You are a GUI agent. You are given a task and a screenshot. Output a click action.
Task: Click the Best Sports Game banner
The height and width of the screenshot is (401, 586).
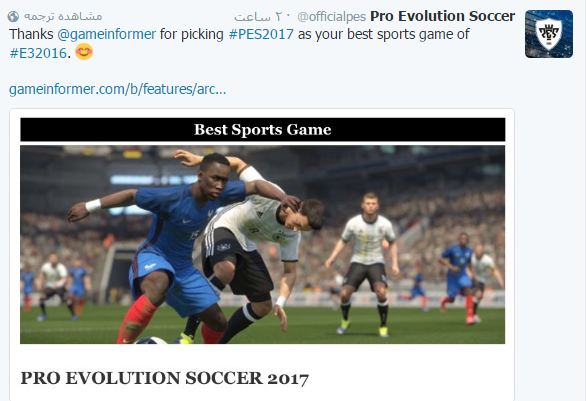pos(263,130)
